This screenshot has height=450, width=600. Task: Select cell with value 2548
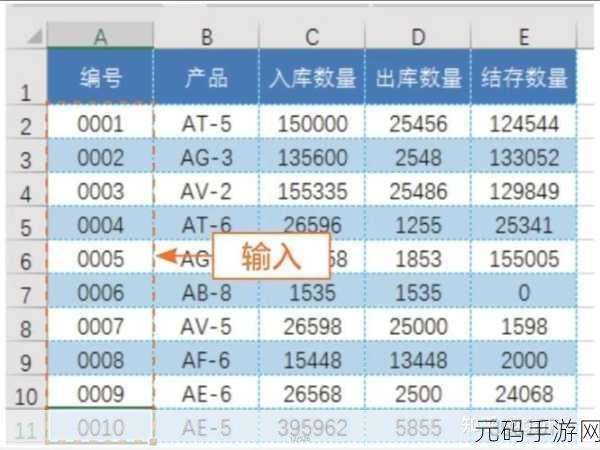[418, 155]
